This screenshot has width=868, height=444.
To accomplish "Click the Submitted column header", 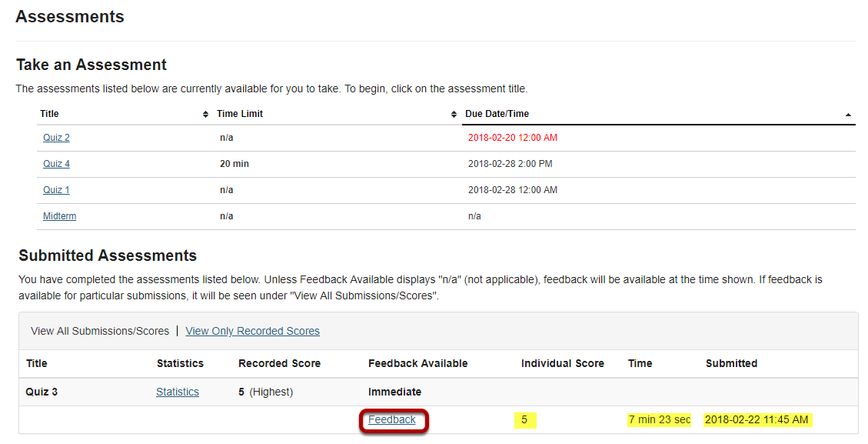I will (x=731, y=363).
